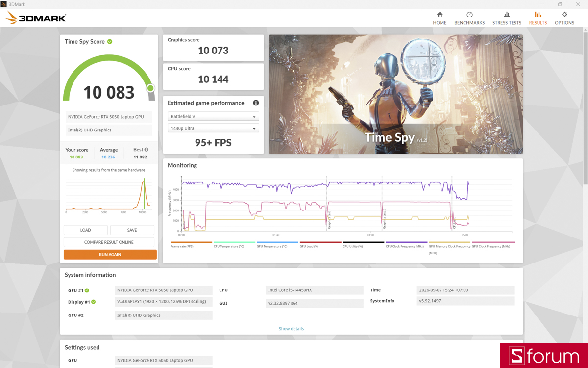This screenshot has width=588, height=368.
Task: Toggle the CPU Temperature legend swatch
Action: coord(234,242)
